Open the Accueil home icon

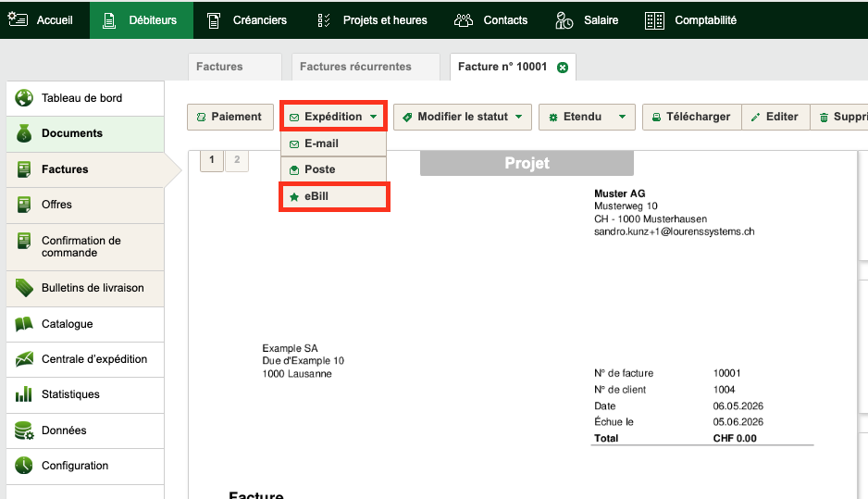tap(18, 20)
